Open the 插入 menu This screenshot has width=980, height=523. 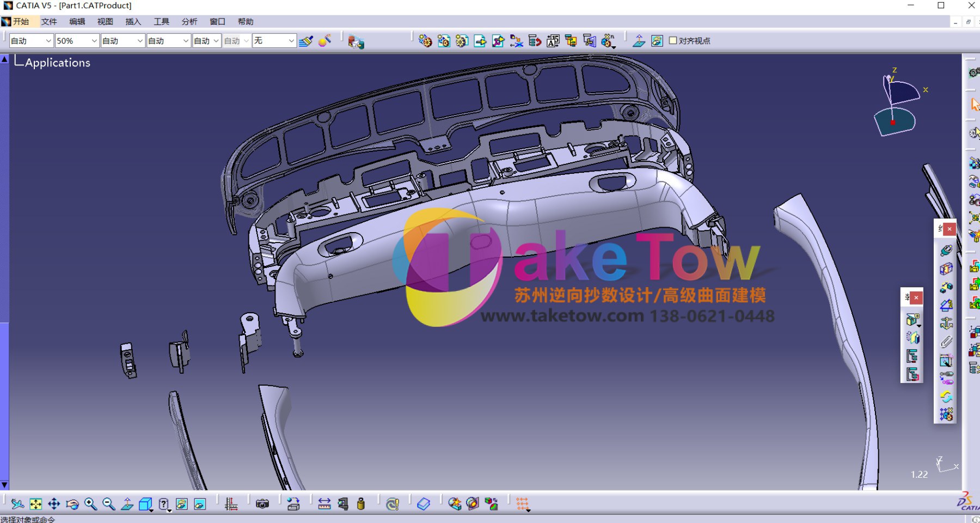(x=133, y=22)
